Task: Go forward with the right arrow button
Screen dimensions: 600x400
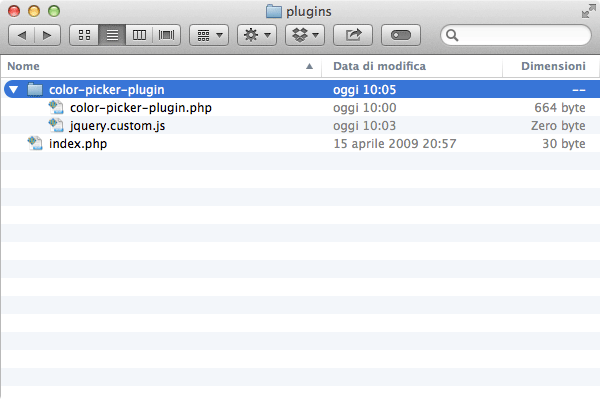Action: 47,36
